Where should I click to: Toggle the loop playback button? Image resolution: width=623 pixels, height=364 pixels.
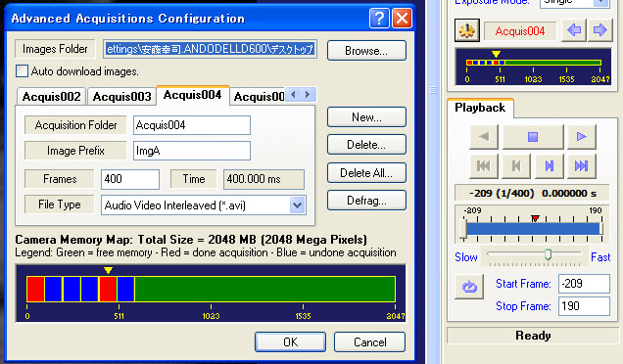(x=469, y=287)
